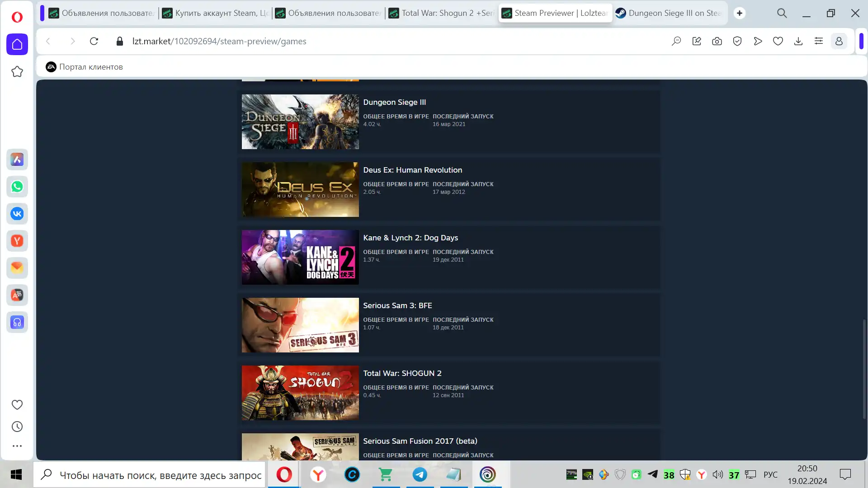Open Yandex Browser from the taskbar
Viewport: 868px width, 488px height.
pyautogui.click(x=318, y=474)
